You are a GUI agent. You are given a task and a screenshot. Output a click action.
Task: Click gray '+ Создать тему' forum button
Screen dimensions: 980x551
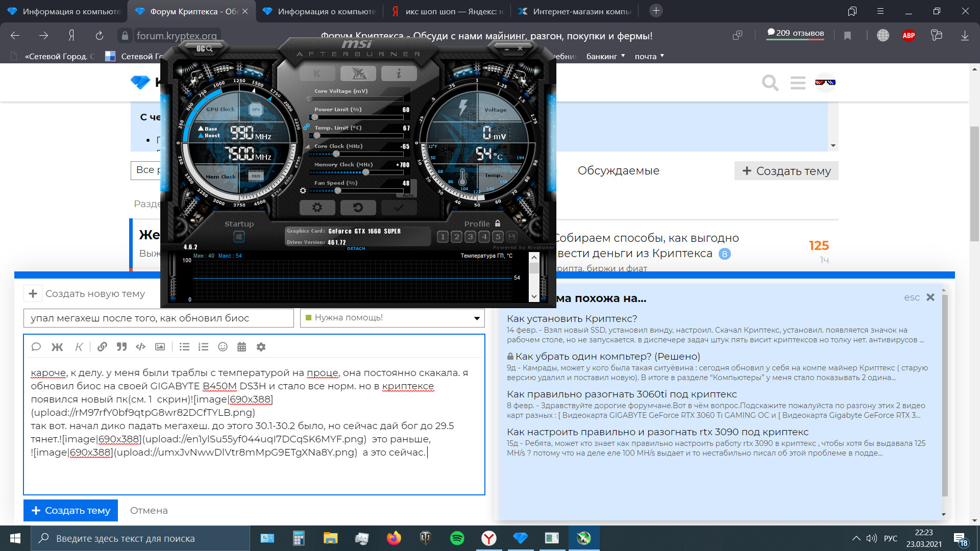[786, 171]
